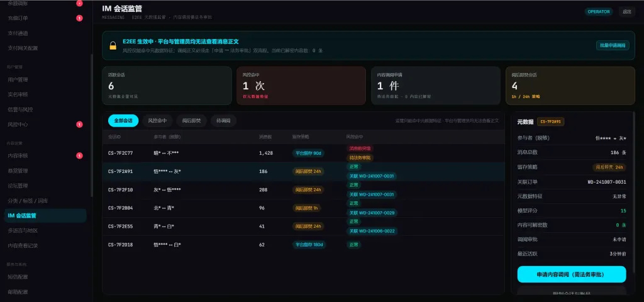The image size is (644, 302).
Task: Click 留存策略 column header
Action: [301, 137]
